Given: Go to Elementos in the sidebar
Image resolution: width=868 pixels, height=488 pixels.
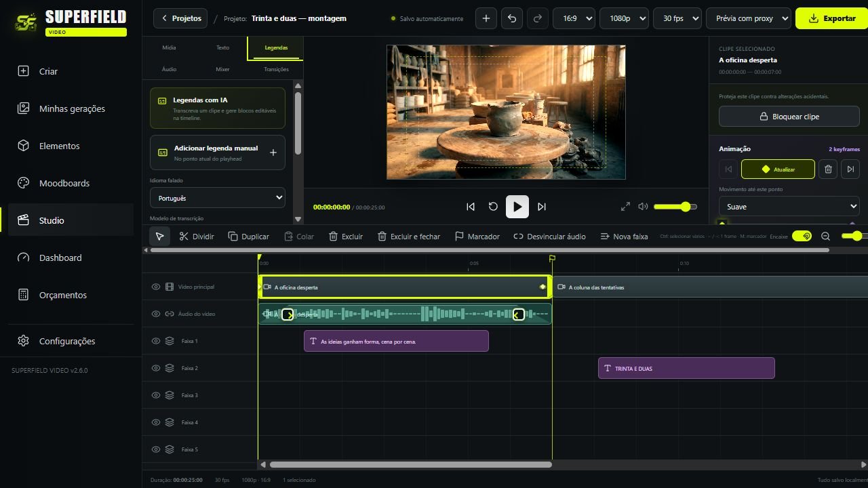Looking at the screenshot, I should [71, 146].
